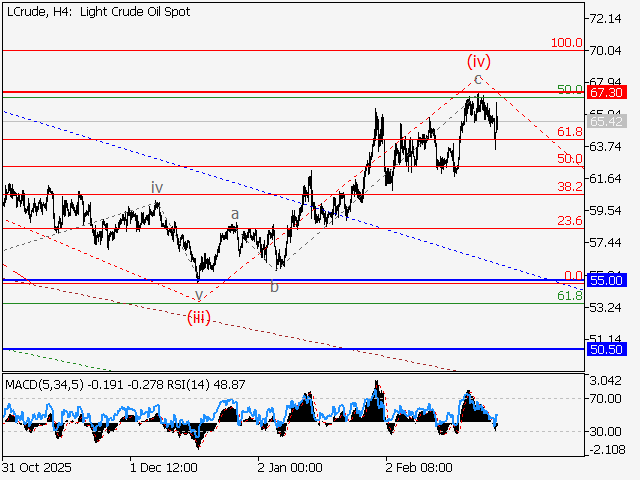Screen dimensions: 640x480
Task: Select the 1 Dec 12:00 date marker
Action: click(163, 467)
